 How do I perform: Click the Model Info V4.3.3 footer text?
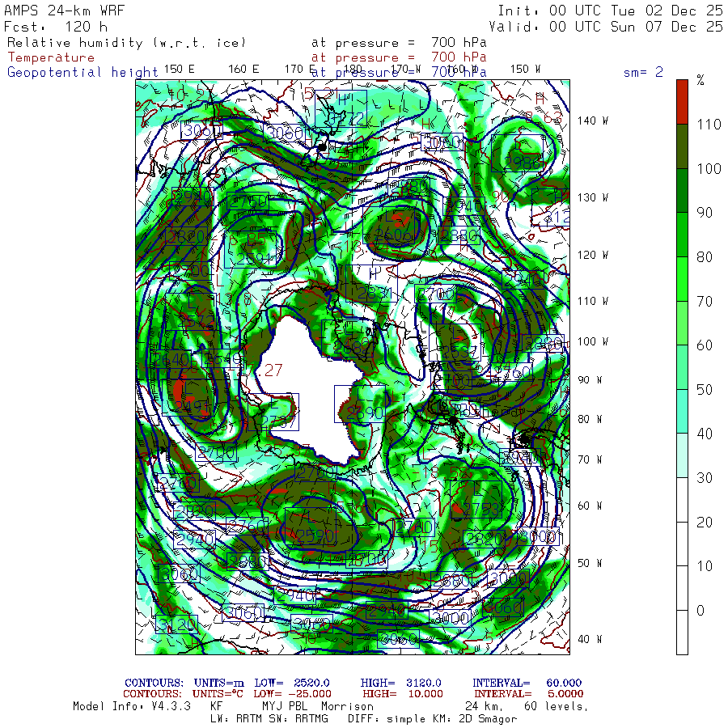(131, 706)
